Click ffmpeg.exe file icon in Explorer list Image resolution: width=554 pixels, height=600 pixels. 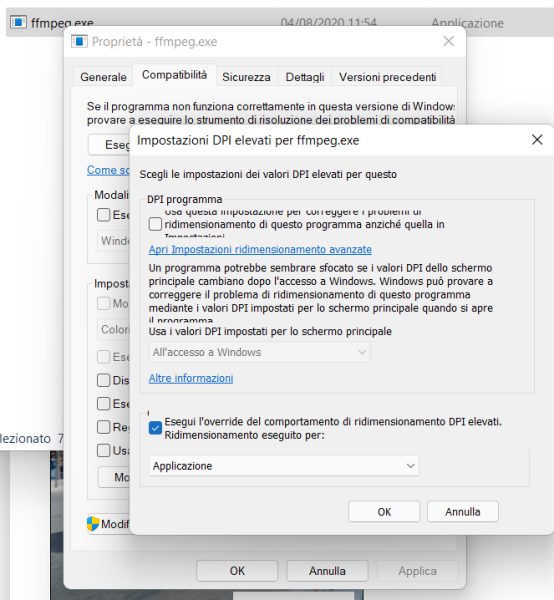click(x=18, y=22)
